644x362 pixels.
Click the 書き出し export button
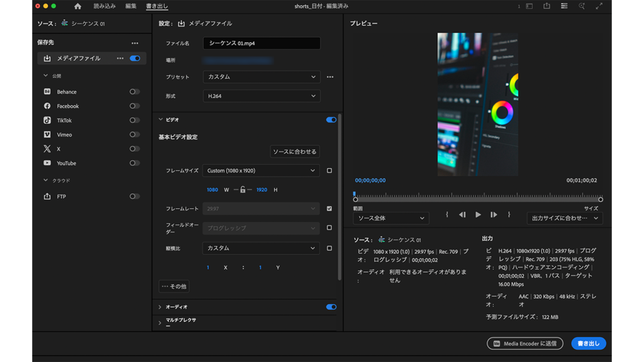tap(588, 344)
